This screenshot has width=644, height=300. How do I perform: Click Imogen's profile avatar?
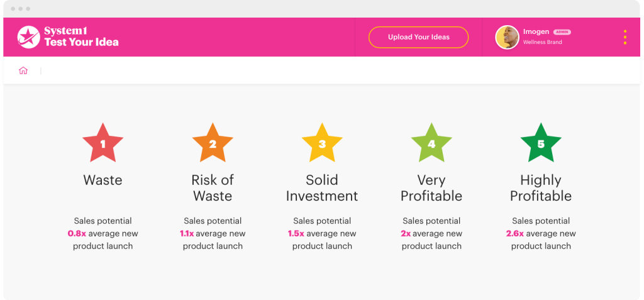pos(507,37)
